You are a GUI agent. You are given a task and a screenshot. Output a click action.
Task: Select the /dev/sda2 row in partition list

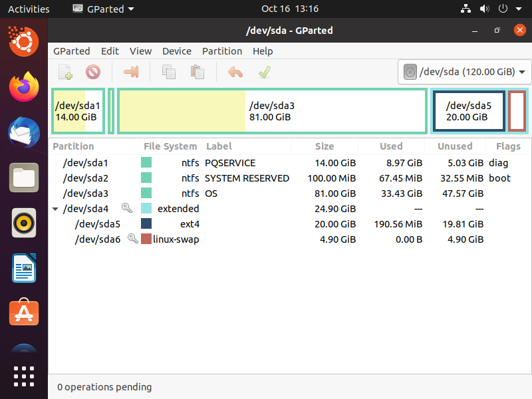(290, 178)
